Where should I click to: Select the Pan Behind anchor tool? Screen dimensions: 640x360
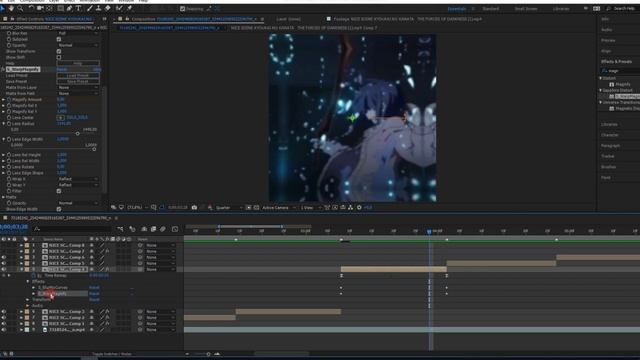point(49,8)
